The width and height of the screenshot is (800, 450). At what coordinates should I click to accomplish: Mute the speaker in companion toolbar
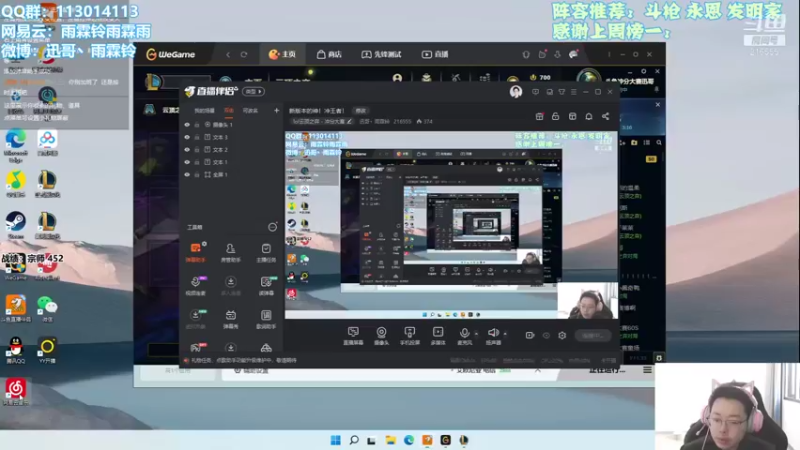(x=493, y=336)
